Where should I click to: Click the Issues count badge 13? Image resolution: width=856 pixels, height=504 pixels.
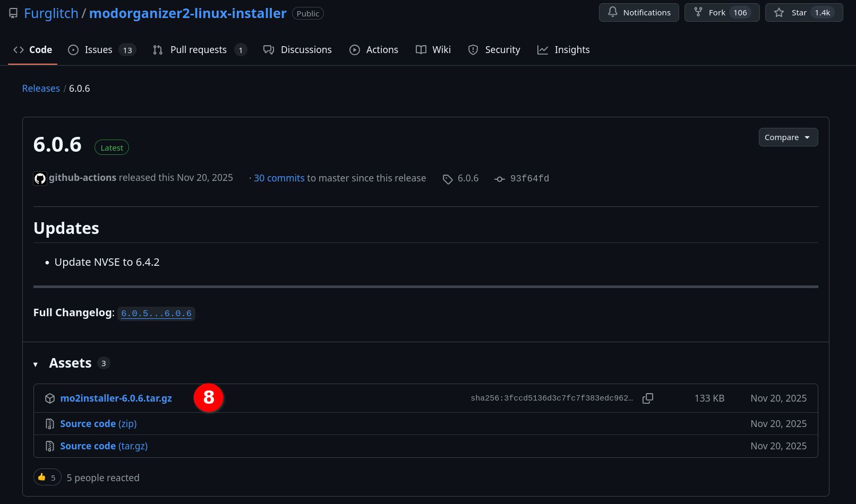(127, 50)
